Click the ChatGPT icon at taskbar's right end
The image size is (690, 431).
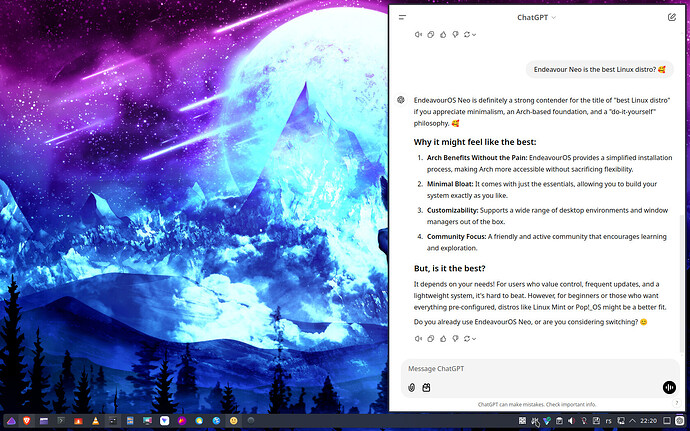click(x=680, y=421)
